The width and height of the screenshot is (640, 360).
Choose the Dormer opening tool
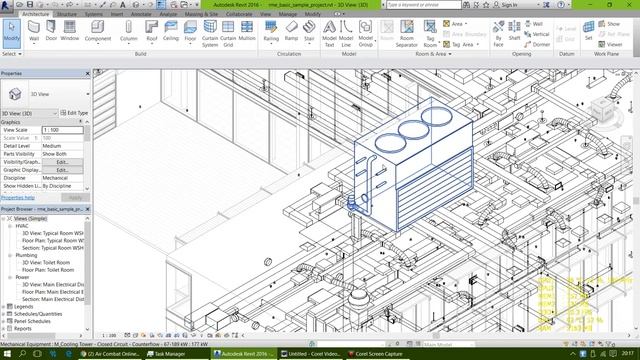point(537,44)
